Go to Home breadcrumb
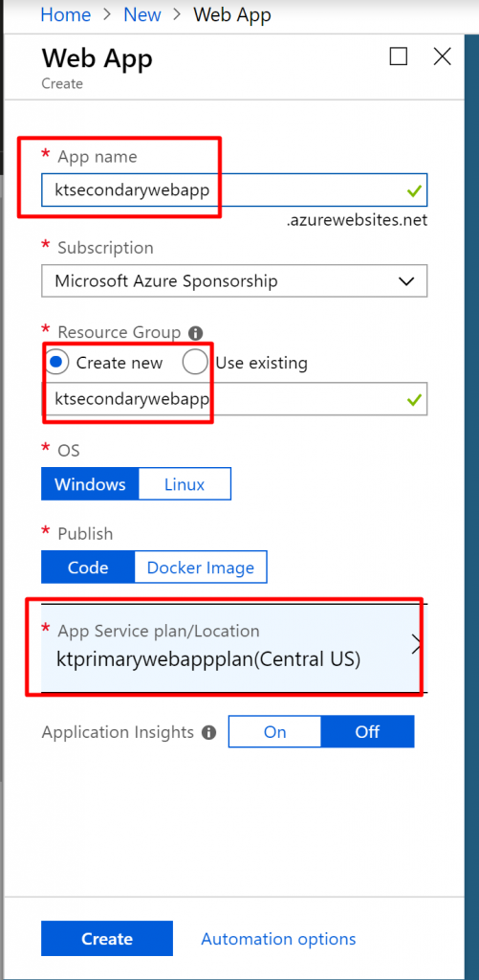 click(x=66, y=14)
